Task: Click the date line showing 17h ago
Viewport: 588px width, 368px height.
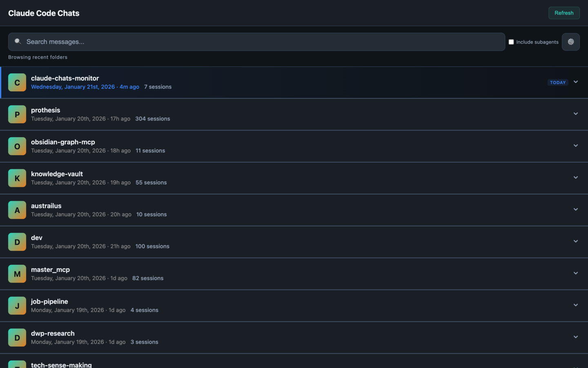Action: (x=80, y=119)
